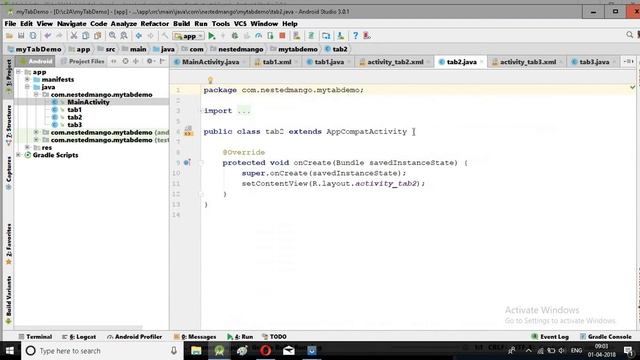
Task: Click the Search Everywhere magnifier icon
Action: pos(630,36)
